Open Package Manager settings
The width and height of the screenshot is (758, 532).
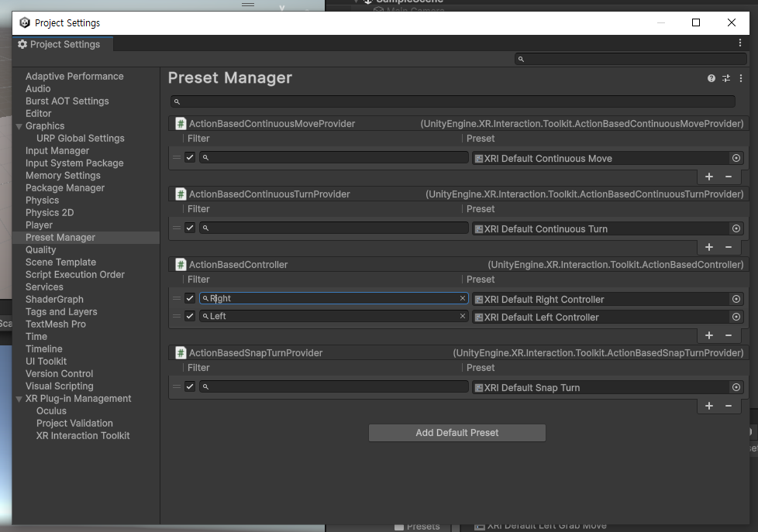(x=65, y=188)
